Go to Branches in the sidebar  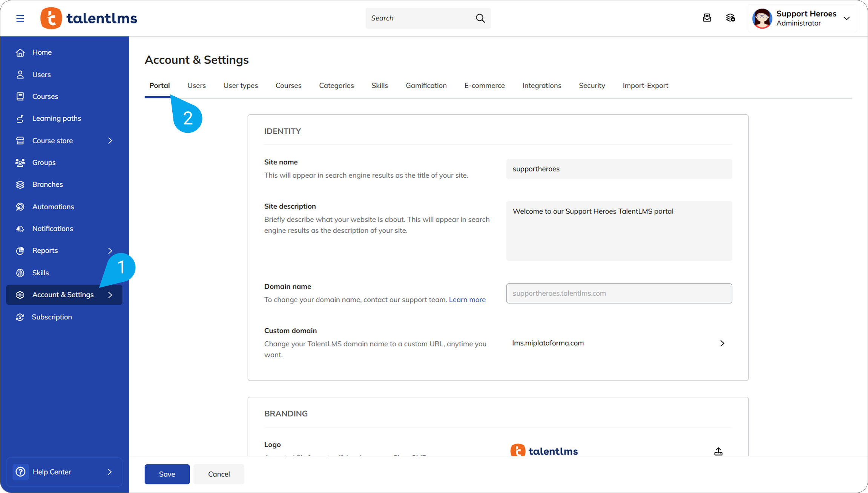[x=48, y=184]
